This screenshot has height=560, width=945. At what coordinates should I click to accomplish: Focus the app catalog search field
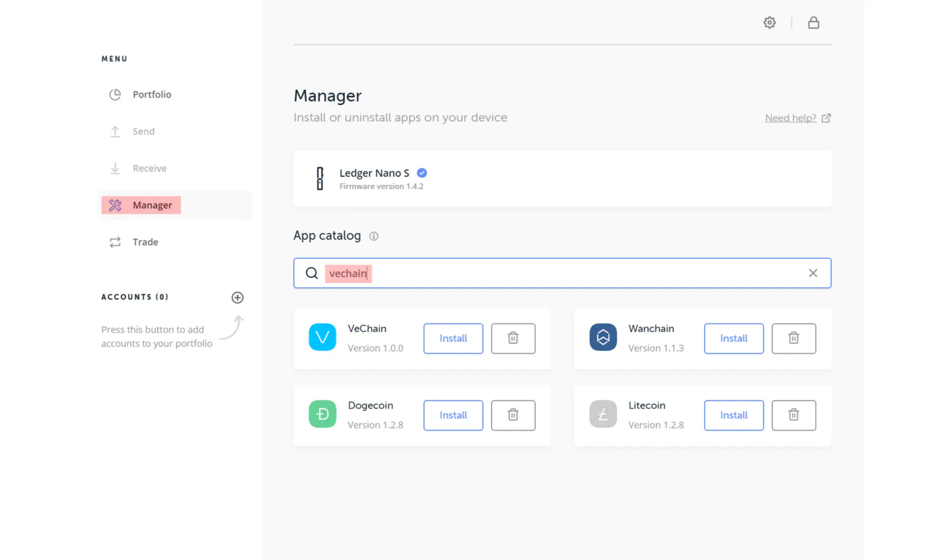tap(561, 273)
